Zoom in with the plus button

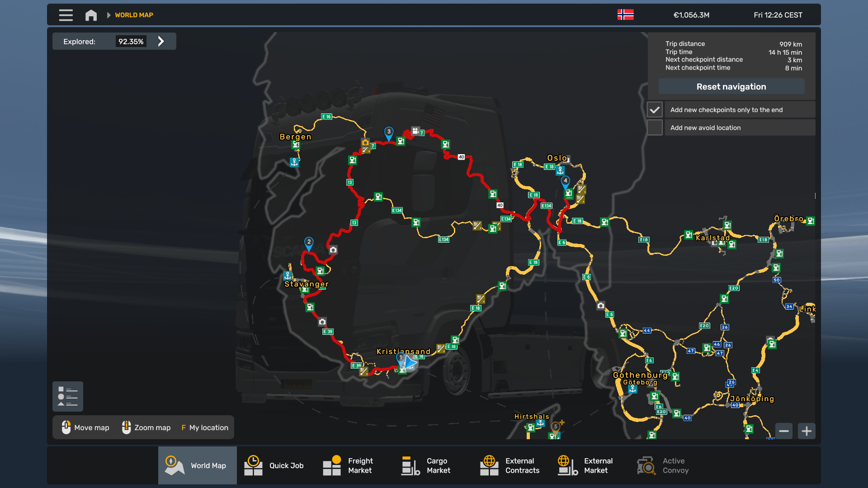807,431
